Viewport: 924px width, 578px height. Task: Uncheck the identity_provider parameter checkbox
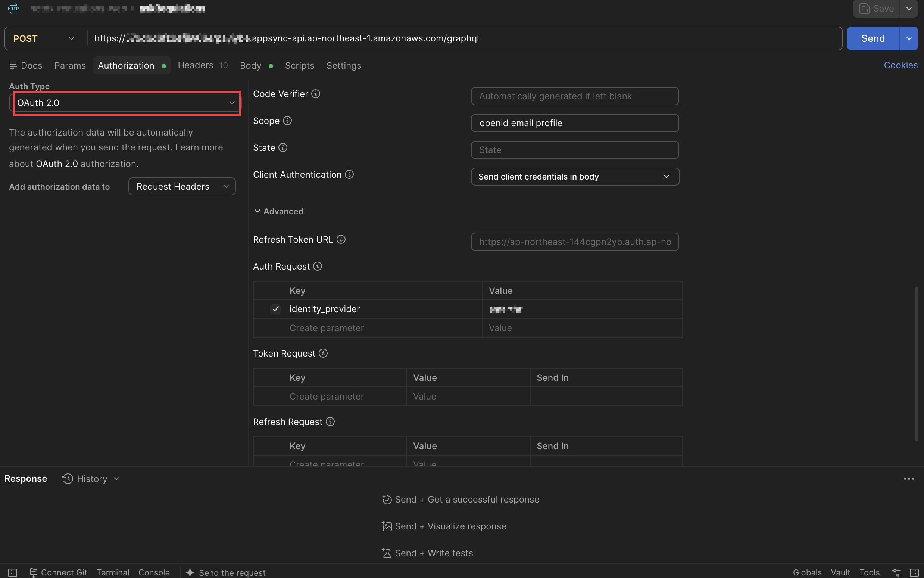[275, 309]
